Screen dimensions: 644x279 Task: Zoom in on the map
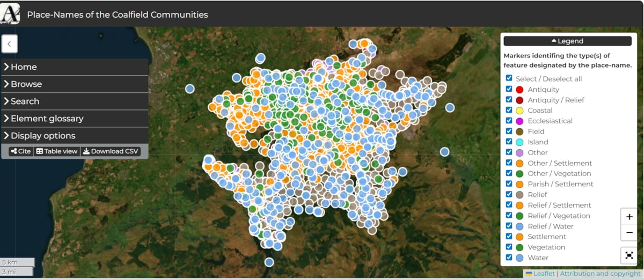pos(629,217)
